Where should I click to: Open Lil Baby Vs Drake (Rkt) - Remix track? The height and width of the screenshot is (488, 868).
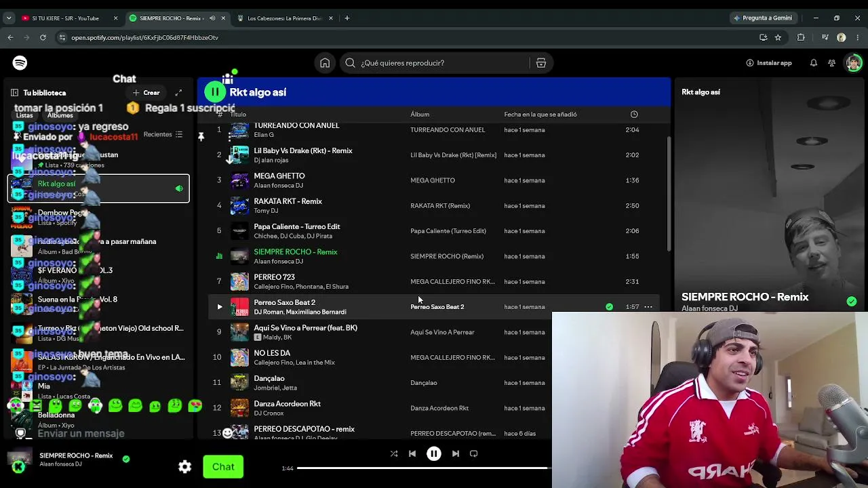point(303,150)
